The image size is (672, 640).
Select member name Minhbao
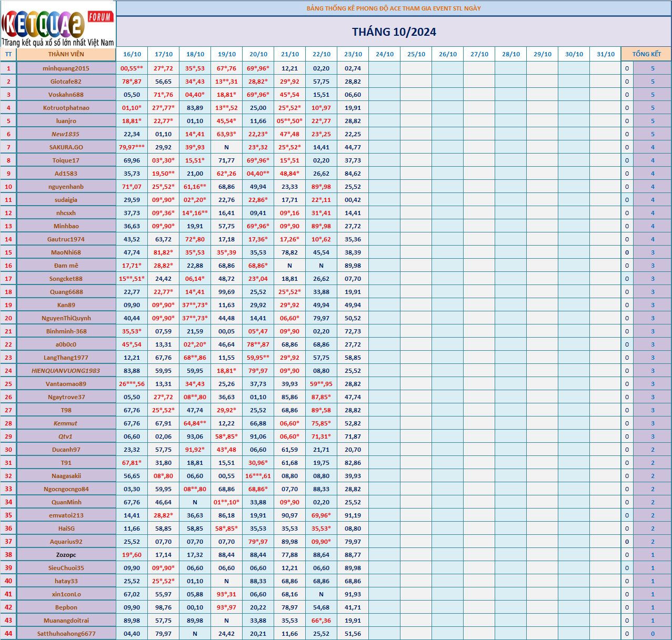pos(66,226)
